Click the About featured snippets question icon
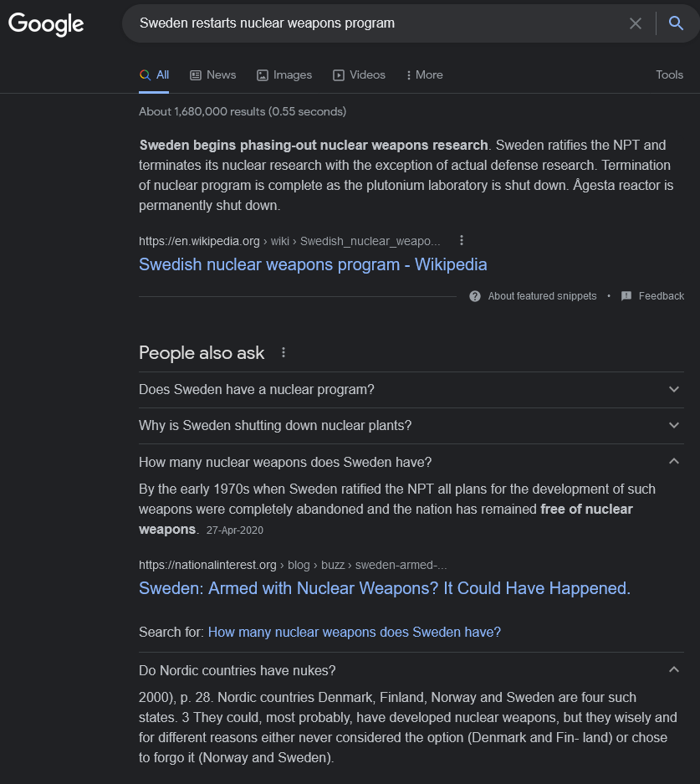The height and width of the screenshot is (784, 700). (x=475, y=296)
